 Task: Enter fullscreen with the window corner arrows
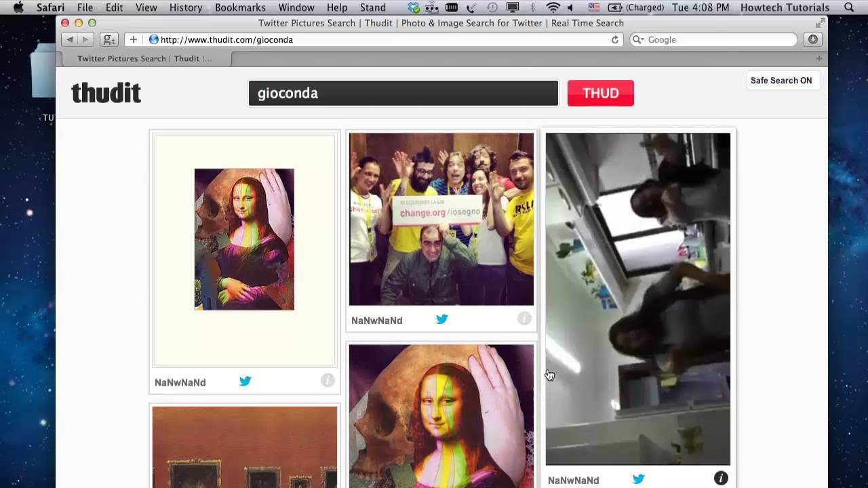[x=819, y=23]
